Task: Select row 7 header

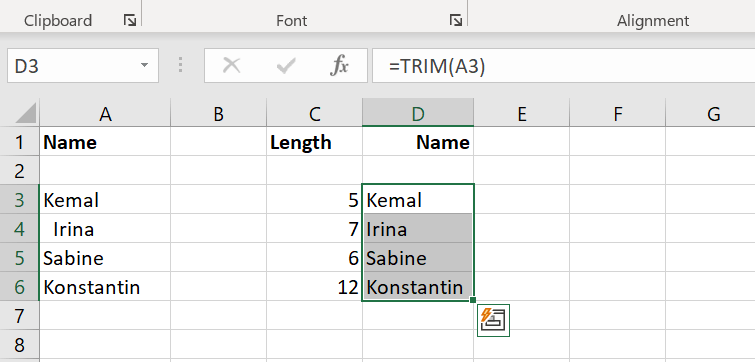Action: 20,315
